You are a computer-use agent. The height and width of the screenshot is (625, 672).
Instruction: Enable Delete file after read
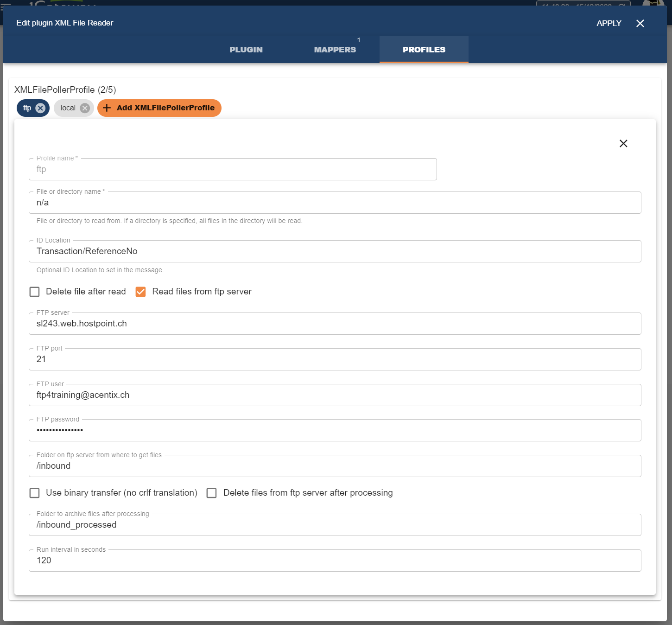tap(35, 292)
